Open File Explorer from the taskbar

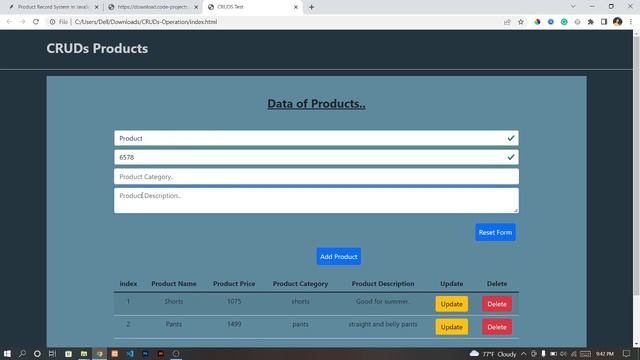tap(84, 353)
